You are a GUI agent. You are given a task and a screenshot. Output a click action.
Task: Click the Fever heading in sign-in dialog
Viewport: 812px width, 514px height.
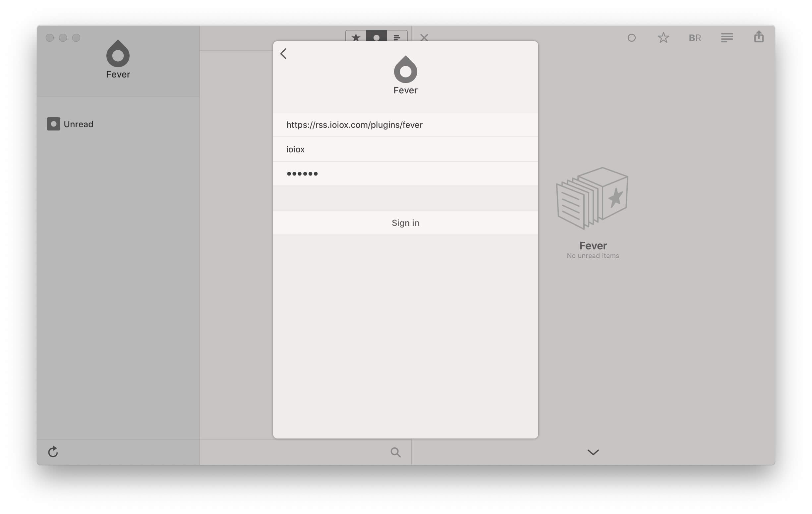405,90
